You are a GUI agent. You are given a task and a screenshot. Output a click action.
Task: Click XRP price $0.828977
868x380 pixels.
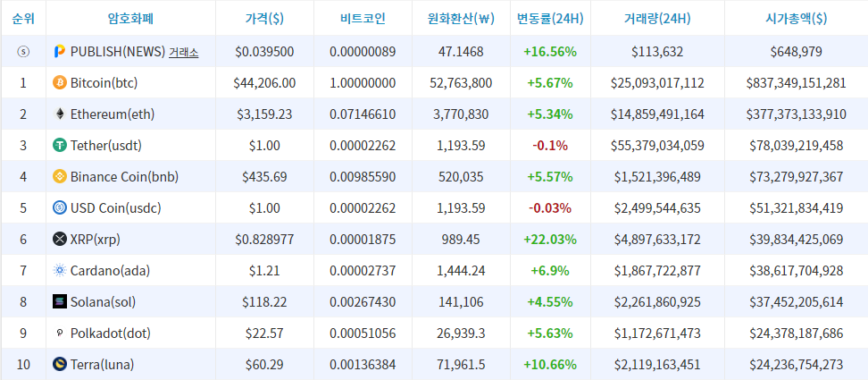[x=264, y=240]
